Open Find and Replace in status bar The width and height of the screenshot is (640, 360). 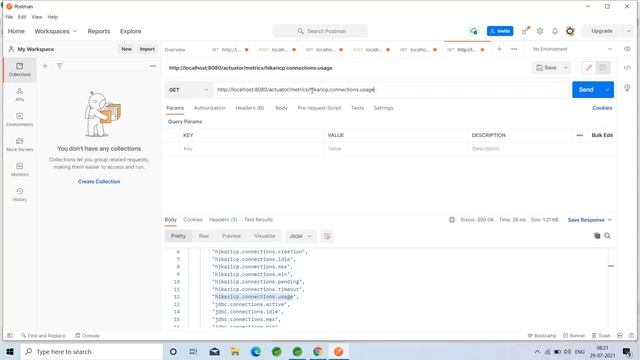pyautogui.click(x=43, y=336)
